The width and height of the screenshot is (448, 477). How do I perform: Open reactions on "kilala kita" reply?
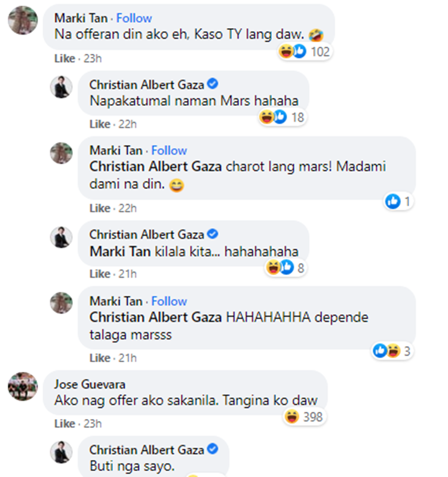click(x=286, y=268)
